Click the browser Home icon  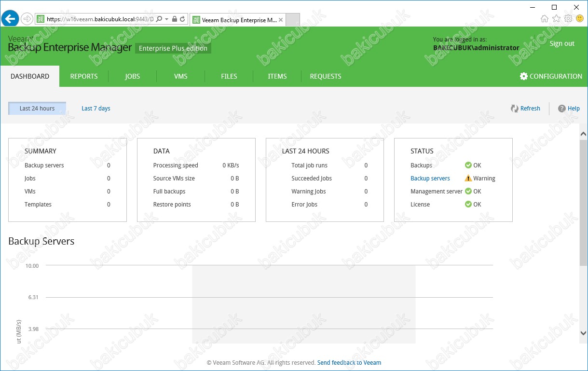click(545, 19)
